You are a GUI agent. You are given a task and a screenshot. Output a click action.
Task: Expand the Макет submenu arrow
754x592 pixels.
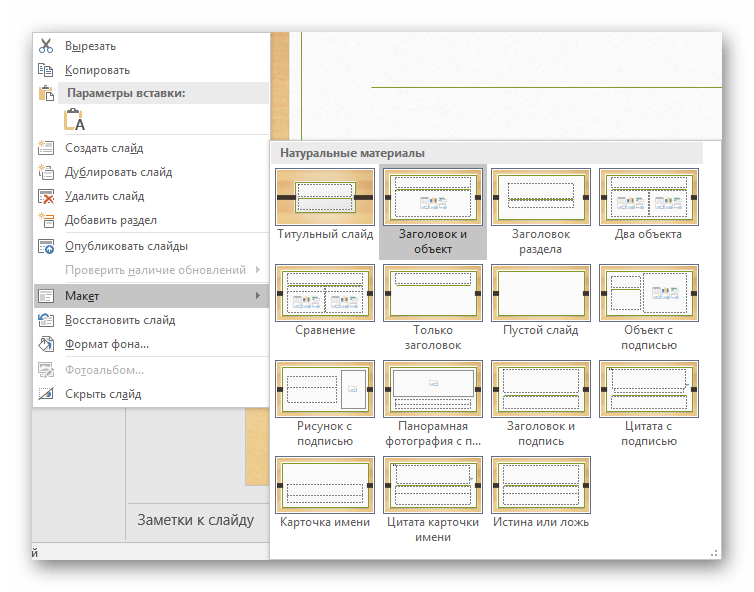pos(258,296)
